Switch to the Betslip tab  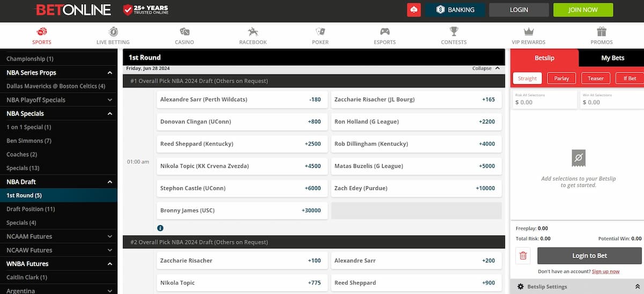point(544,58)
